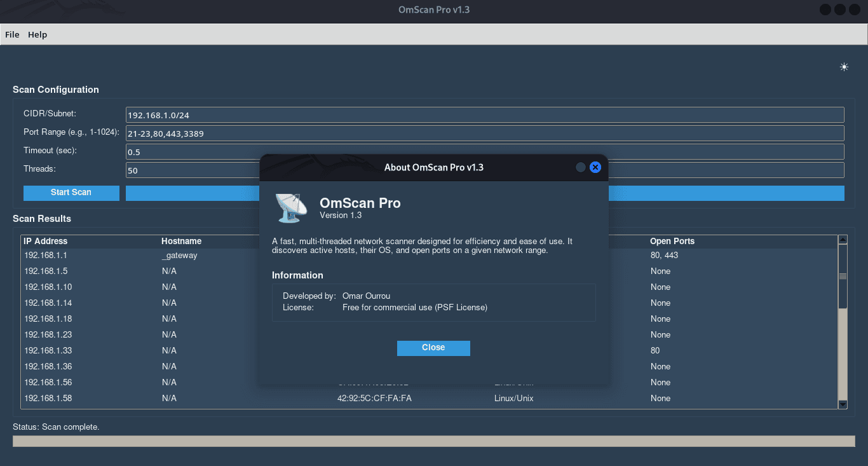
Task: Select the Timeout (sec) input field
Action: [x=485, y=152]
